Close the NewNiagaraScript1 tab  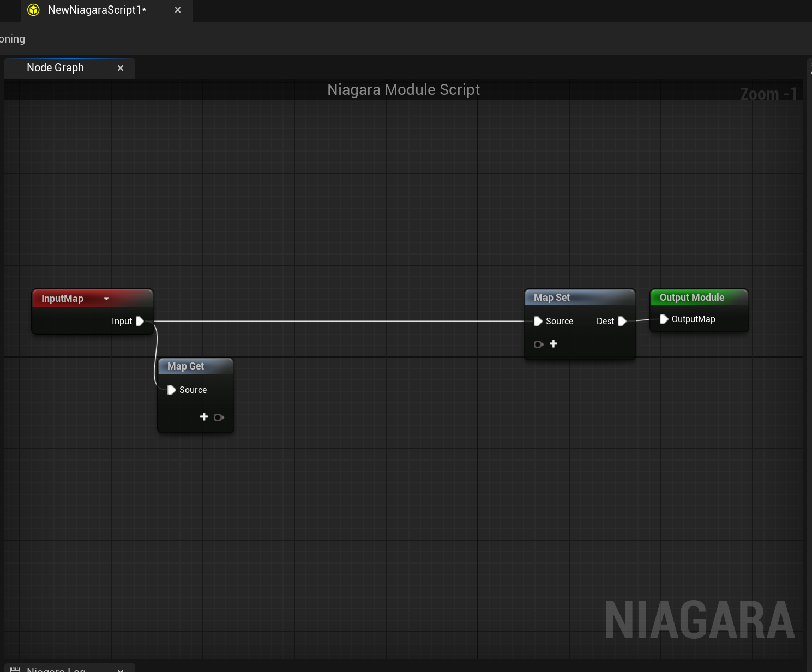pyautogui.click(x=178, y=10)
